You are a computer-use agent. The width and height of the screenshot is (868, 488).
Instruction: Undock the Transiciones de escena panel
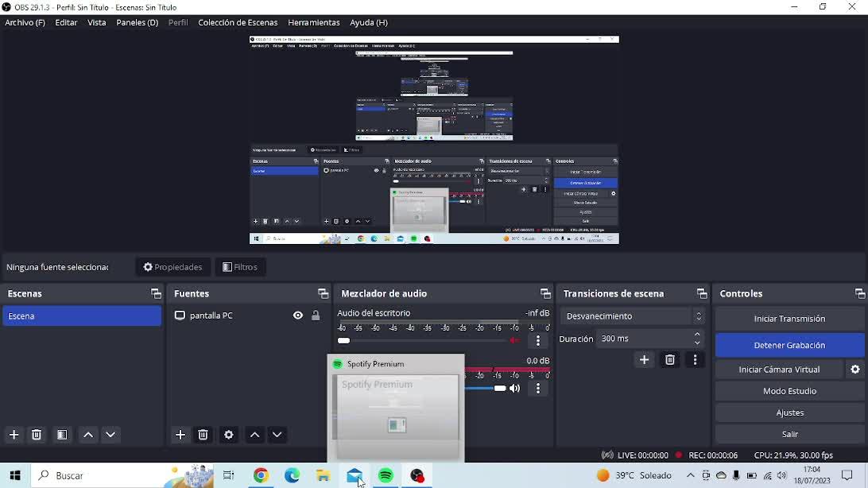702,294
